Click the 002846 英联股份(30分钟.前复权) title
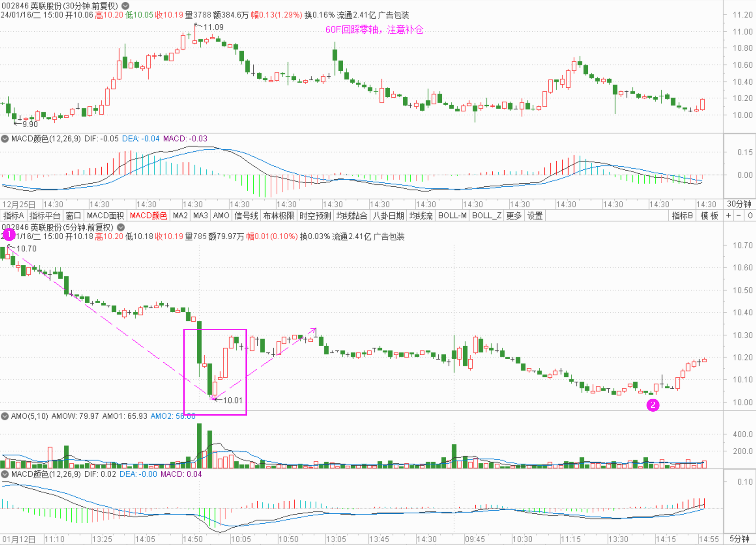The width and height of the screenshot is (756, 545). [x=60, y=6]
